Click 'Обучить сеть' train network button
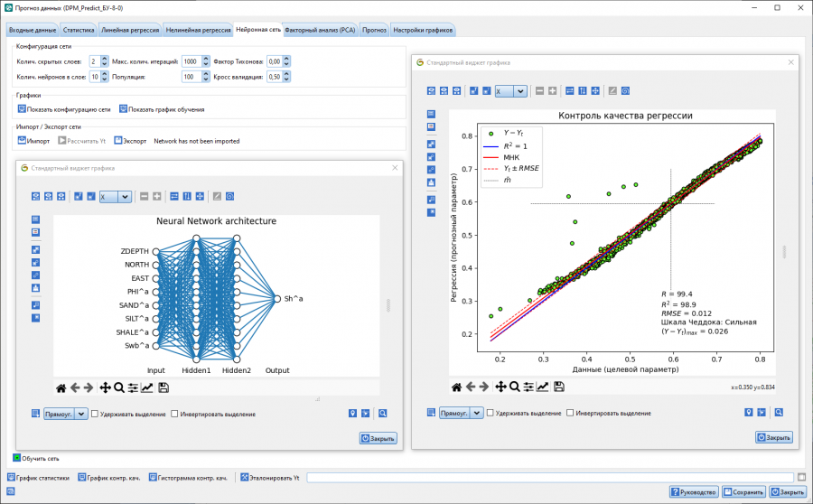 (x=16, y=458)
